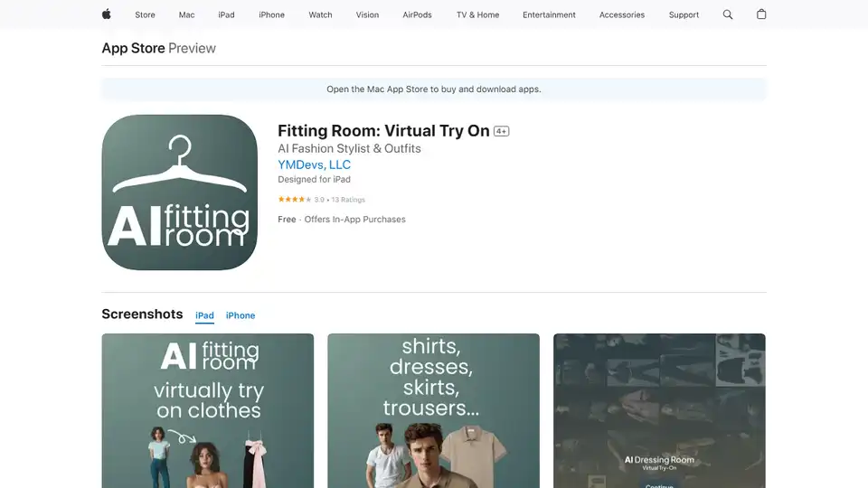Open the iPad nav menu item
868x488 pixels.
pyautogui.click(x=226, y=15)
